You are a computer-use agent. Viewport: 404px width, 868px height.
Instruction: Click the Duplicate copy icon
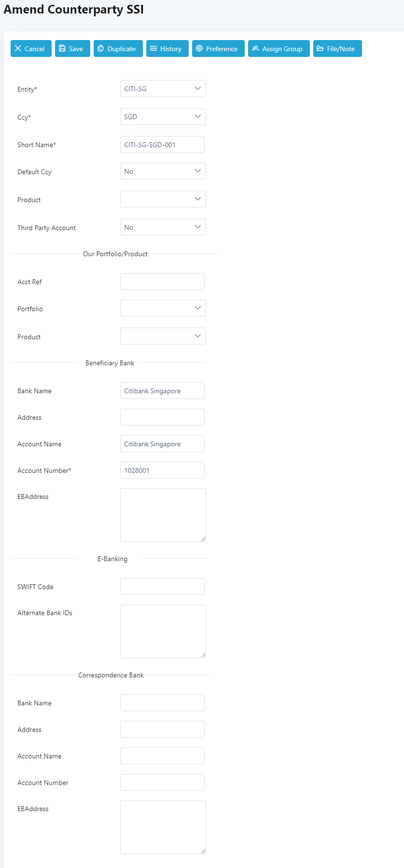(x=101, y=49)
